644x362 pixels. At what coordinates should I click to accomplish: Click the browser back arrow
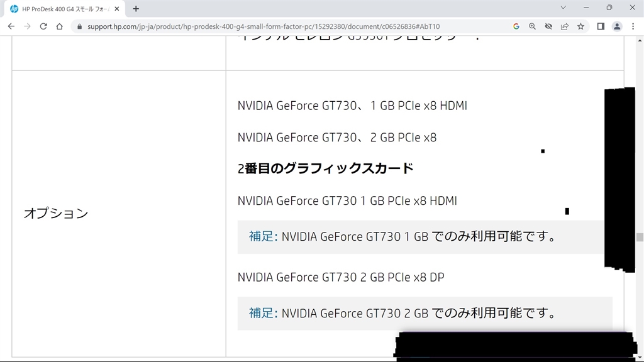point(11,26)
